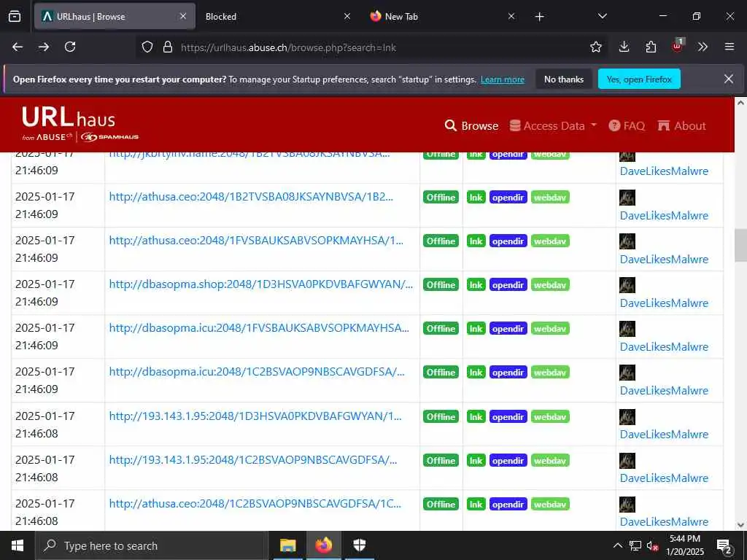Bookmark this page with the star
747x560 pixels.
pyautogui.click(x=595, y=47)
